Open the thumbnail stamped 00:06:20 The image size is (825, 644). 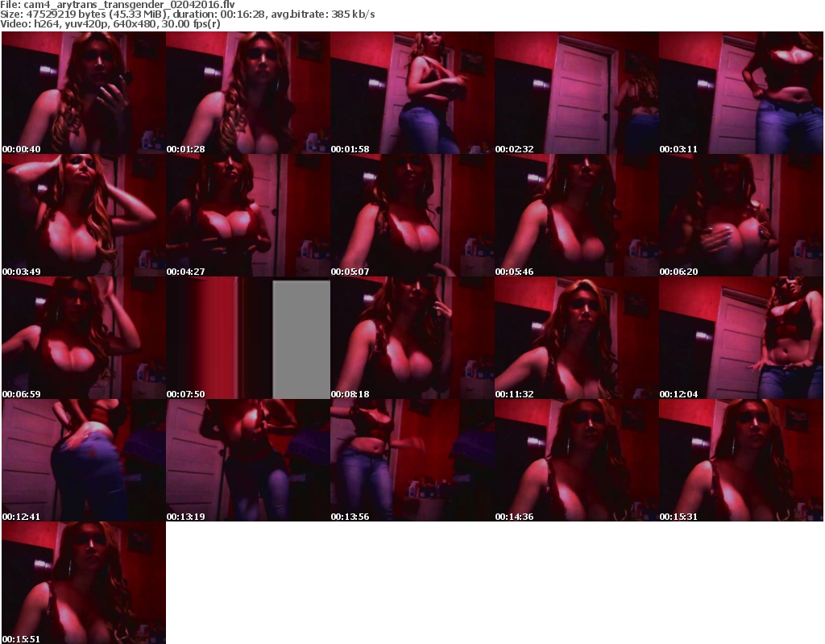pyautogui.click(x=741, y=215)
